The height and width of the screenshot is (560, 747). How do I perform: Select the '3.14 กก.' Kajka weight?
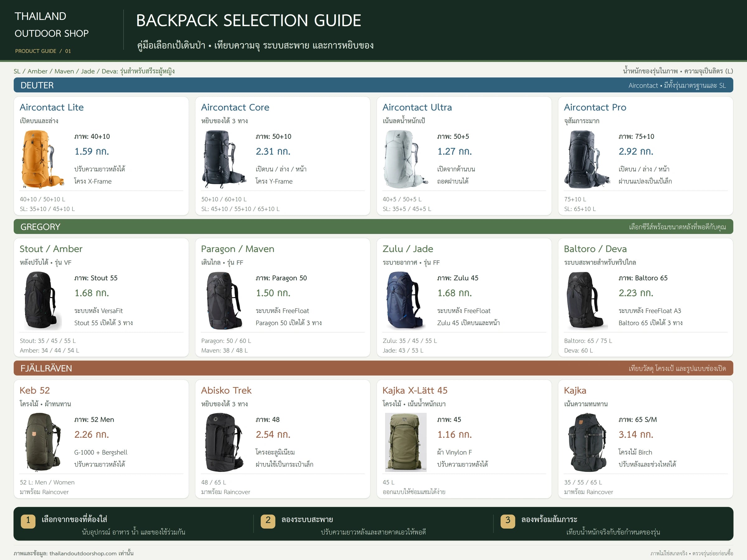(636, 434)
